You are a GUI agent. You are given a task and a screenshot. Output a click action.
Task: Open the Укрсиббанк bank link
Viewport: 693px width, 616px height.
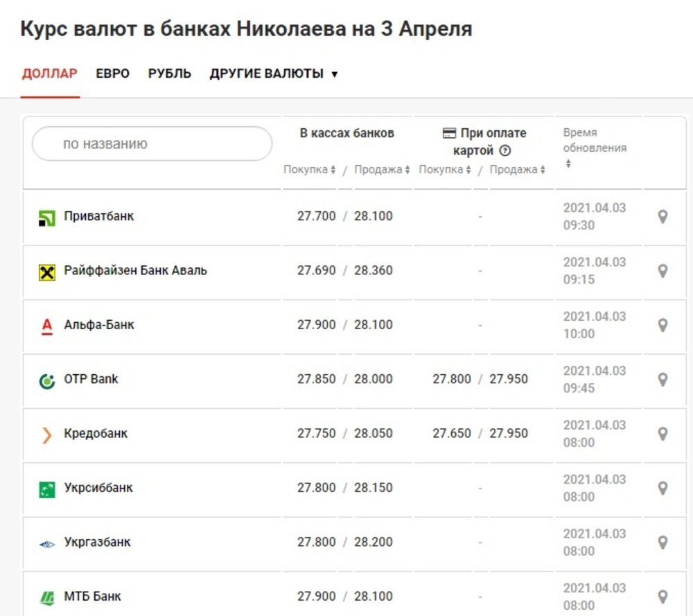98,488
